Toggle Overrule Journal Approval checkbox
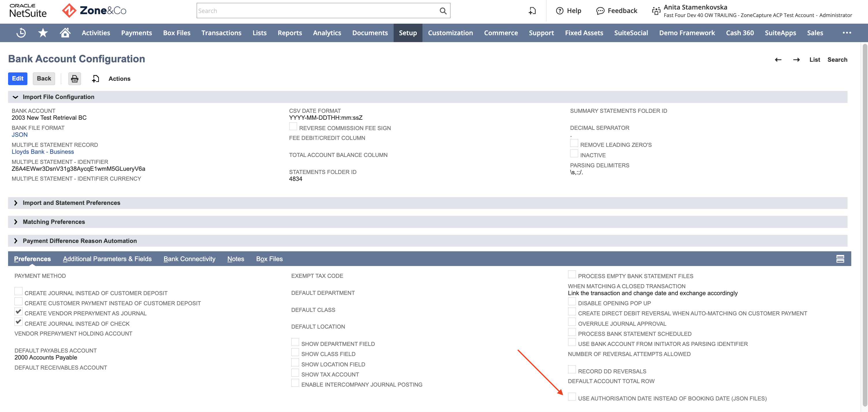Viewport: 868px width, 412px height. 572,322
